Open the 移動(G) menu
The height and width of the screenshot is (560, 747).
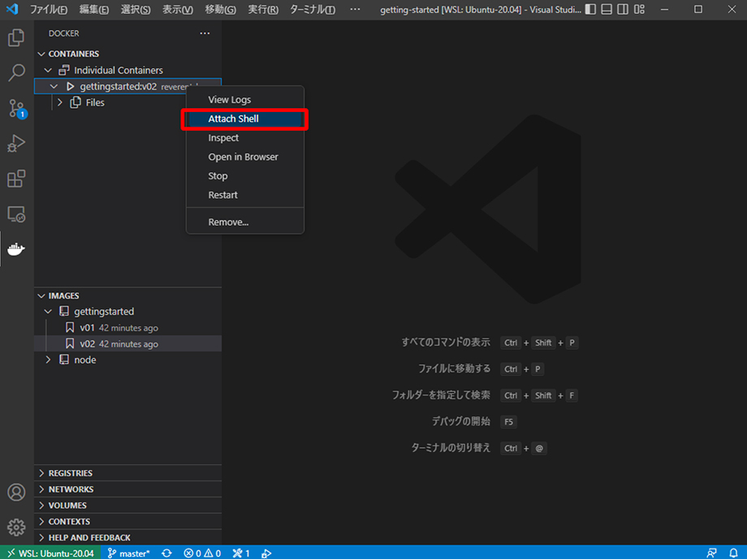click(x=220, y=10)
